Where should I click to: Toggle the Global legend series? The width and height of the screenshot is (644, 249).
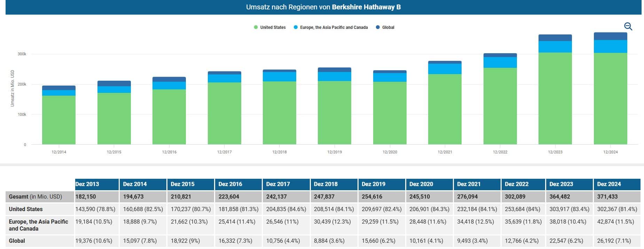tap(388, 27)
